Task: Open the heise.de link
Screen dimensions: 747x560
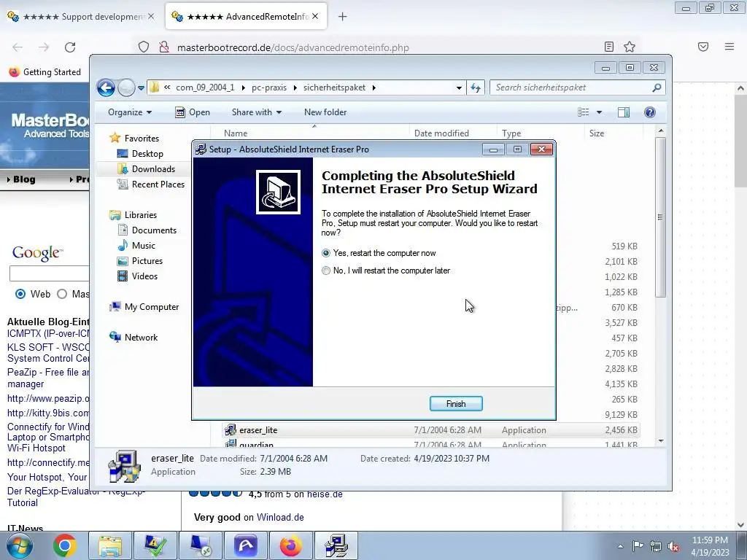Action: coord(325,494)
